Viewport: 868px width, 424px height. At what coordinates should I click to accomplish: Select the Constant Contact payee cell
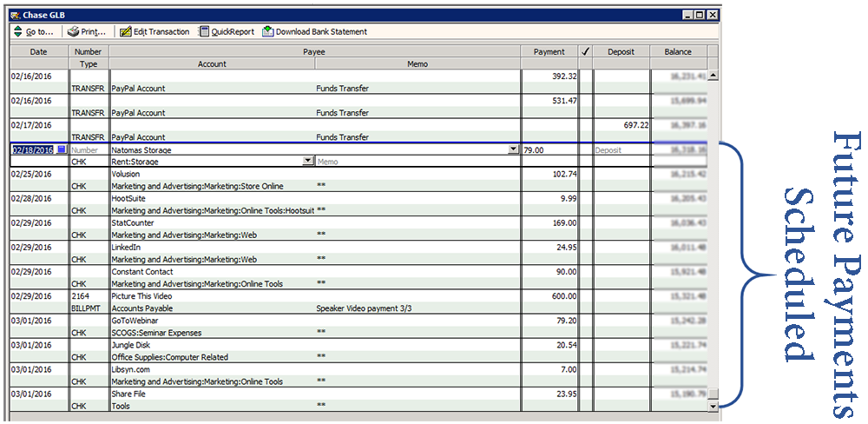pos(315,272)
